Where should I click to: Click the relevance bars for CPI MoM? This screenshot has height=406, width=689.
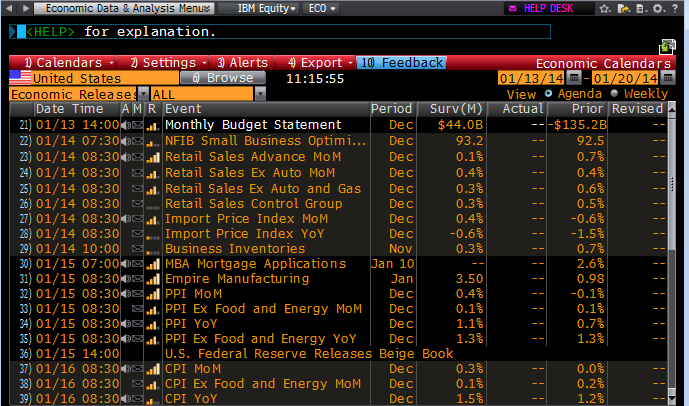(x=153, y=369)
